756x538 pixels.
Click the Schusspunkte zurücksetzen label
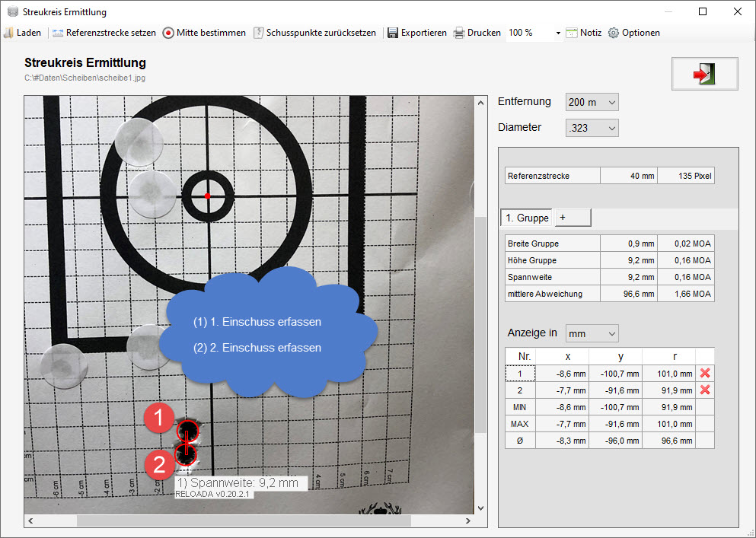click(x=321, y=33)
